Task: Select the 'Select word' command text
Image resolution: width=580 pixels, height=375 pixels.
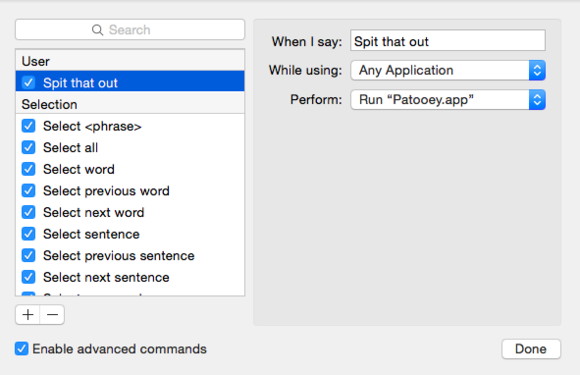Action: pos(78,169)
